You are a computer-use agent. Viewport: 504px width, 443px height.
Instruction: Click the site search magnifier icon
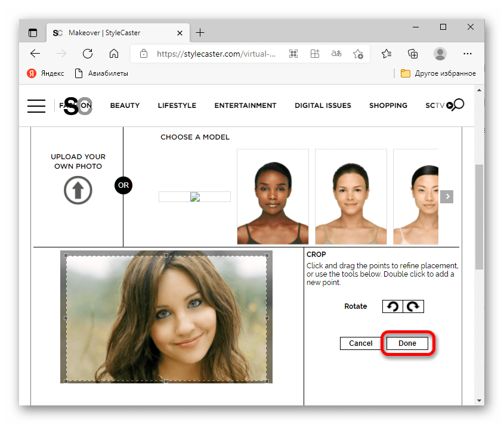[x=457, y=105]
